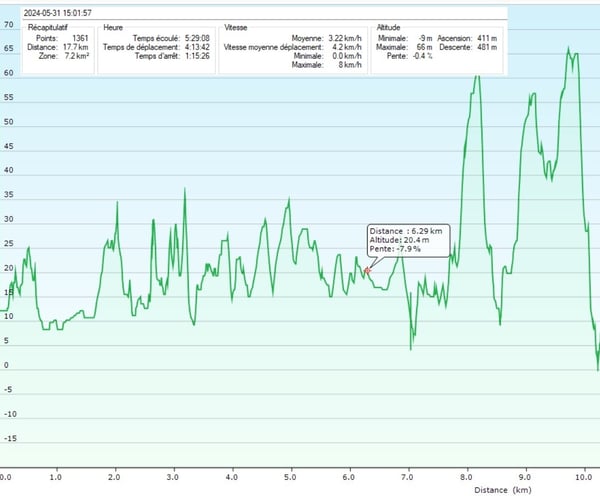Click the Minimale 0.0 km/h speed value
Viewport: 600px width, 496px height.
click(x=347, y=56)
